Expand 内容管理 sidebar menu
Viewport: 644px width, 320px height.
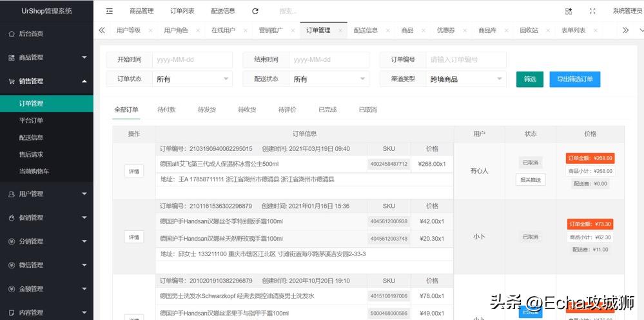point(46,313)
